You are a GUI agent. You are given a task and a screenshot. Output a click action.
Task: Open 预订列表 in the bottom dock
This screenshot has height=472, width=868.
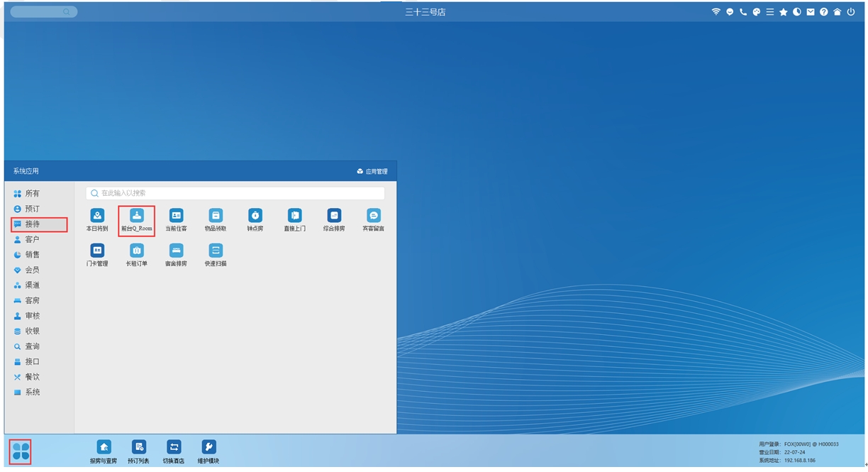[139, 451]
